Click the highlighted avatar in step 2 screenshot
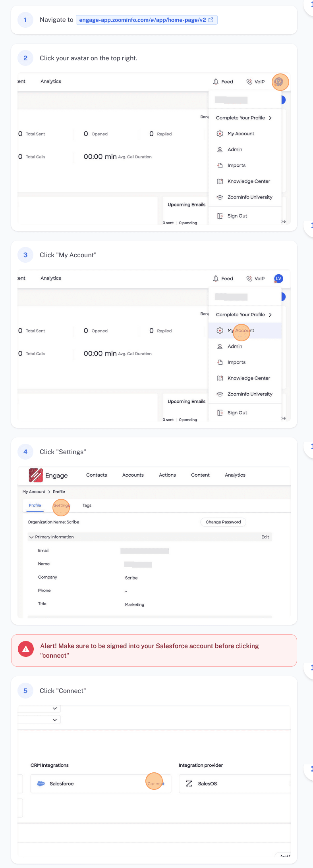313x868 pixels. coord(280,82)
